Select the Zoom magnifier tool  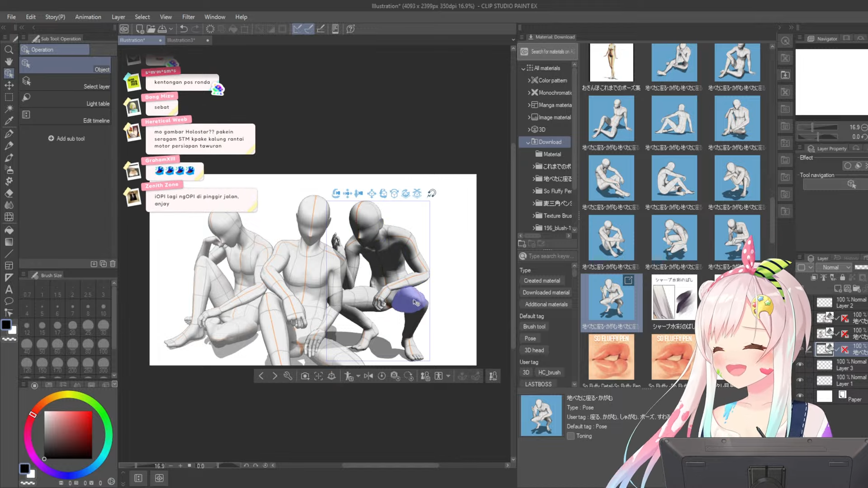click(9, 50)
